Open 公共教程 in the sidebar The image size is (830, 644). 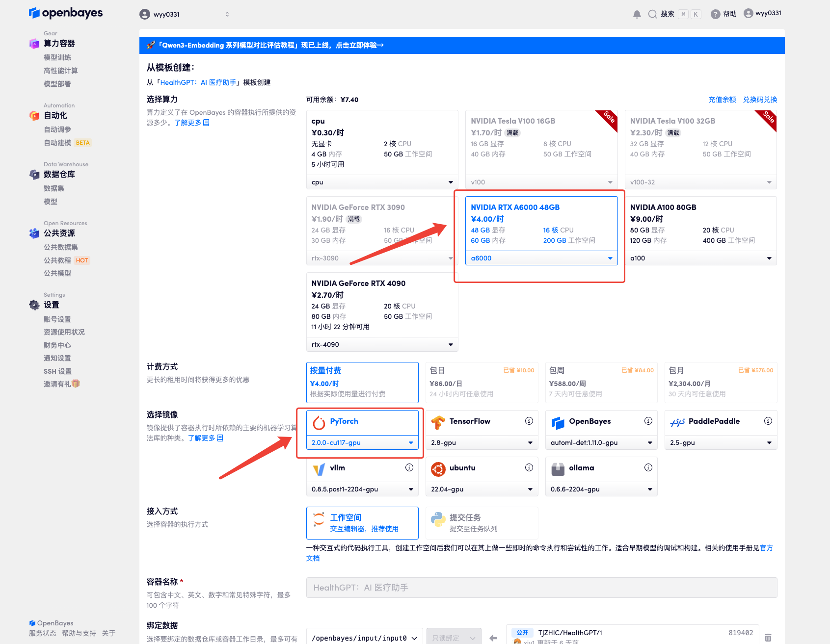click(x=57, y=260)
